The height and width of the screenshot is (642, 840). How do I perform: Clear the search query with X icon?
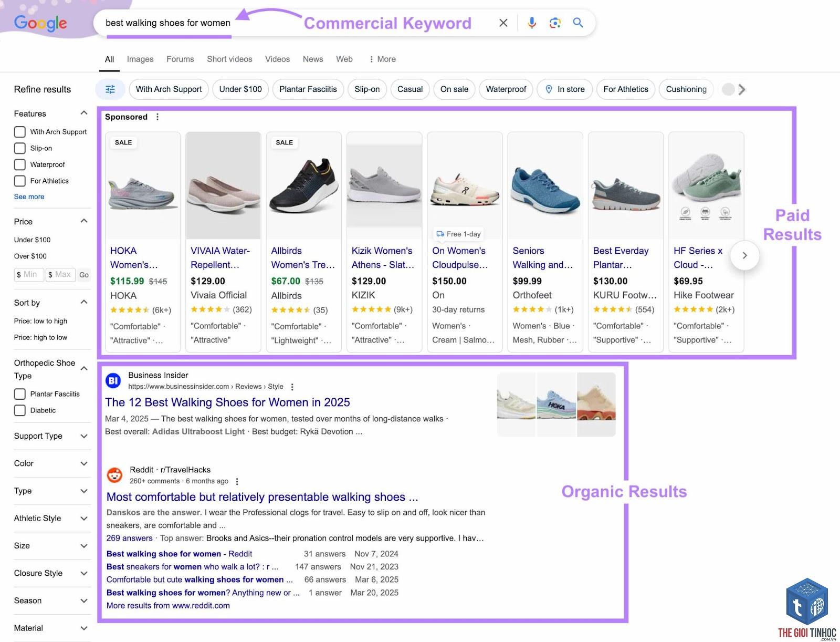coord(503,23)
